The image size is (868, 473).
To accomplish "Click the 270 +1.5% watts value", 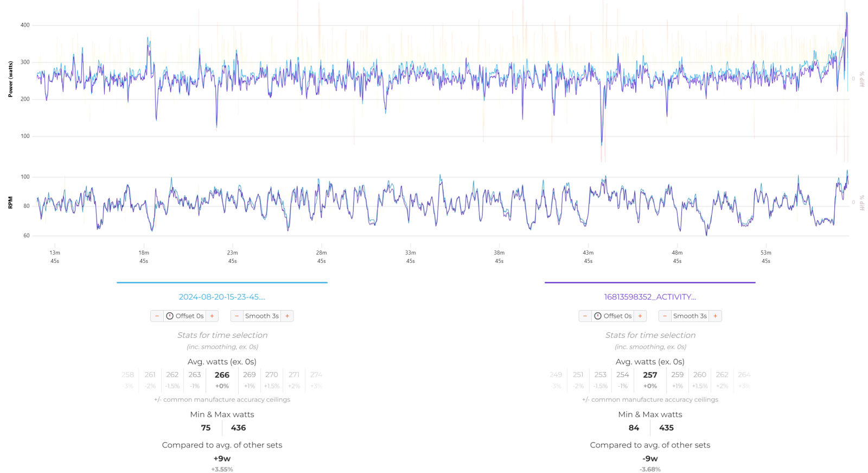I will click(x=272, y=375).
